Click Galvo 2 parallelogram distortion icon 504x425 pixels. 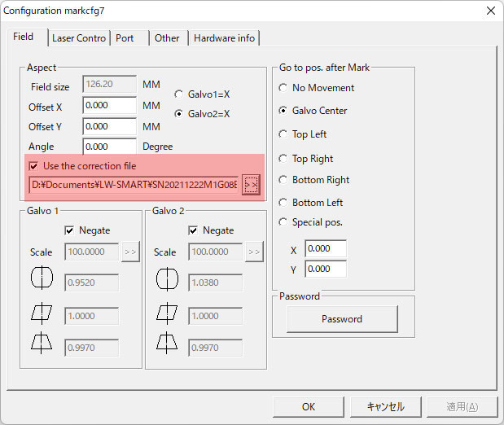coord(167,313)
